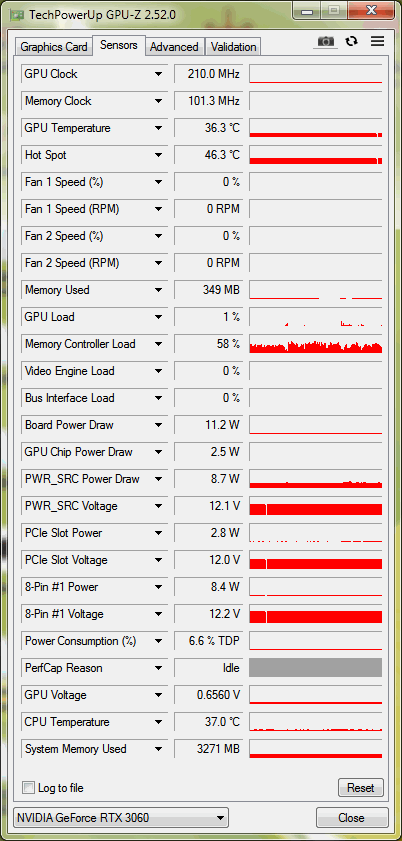Expand the CPU Temperature dropdown arrow

158,722
